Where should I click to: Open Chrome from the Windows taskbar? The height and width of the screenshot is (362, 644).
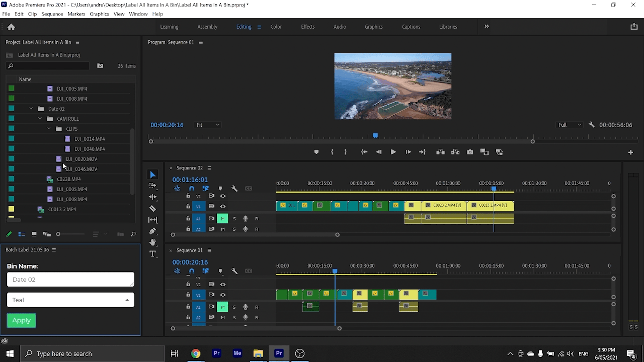click(x=196, y=353)
